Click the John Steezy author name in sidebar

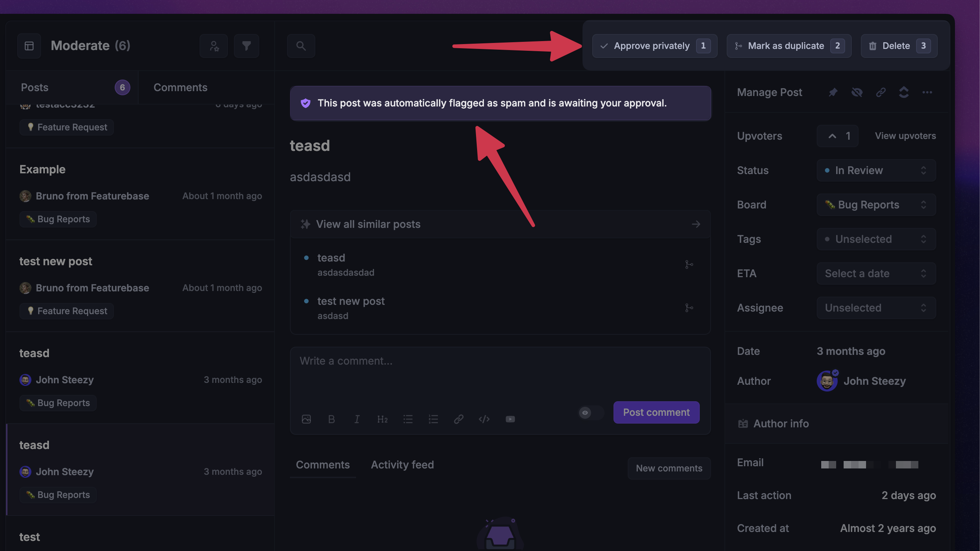(875, 381)
